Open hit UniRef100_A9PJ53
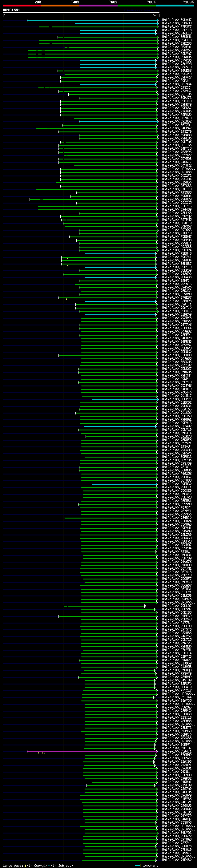Viewport: 197px width, 868px height. click(x=177, y=416)
